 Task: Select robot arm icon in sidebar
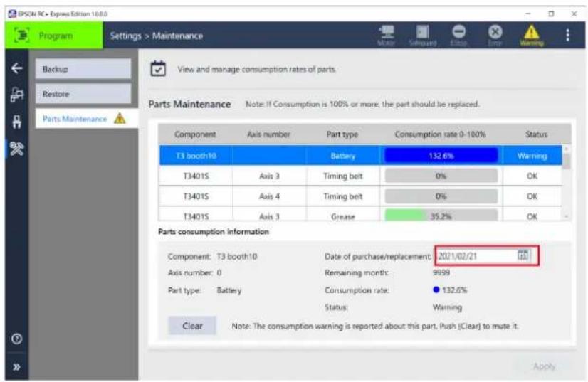pyautogui.click(x=17, y=95)
